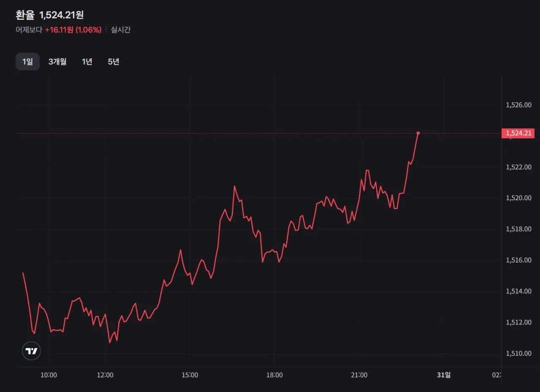Click the 21:00 time axis label
Screen dimensions: 540x392
pyautogui.click(x=359, y=375)
